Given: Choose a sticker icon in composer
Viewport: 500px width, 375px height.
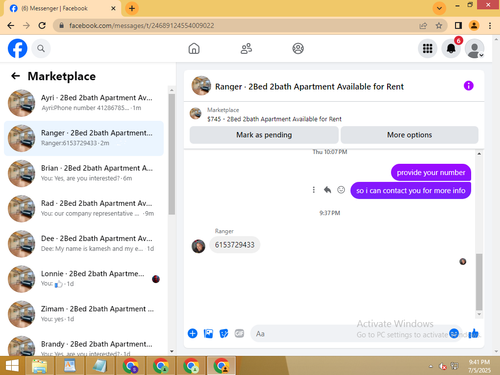Looking at the screenshot, I should coord(224,333).
